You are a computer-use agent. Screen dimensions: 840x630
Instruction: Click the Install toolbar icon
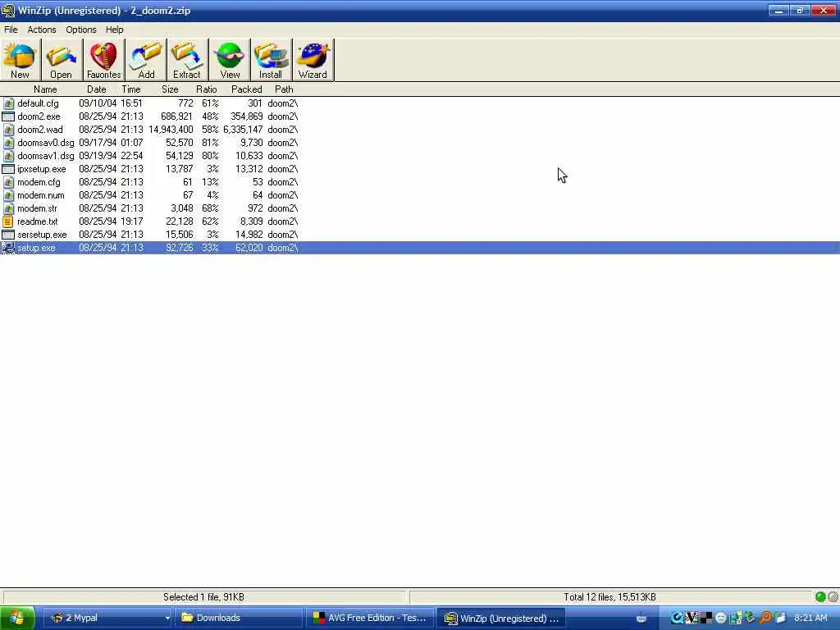click(271, 59)
